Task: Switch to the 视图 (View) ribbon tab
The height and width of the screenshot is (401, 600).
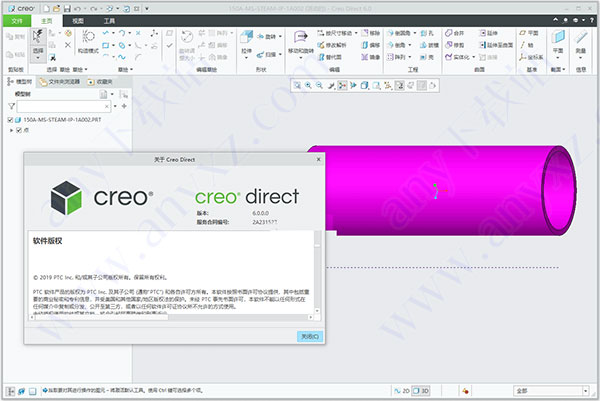Action: click(x=78, y=21)
